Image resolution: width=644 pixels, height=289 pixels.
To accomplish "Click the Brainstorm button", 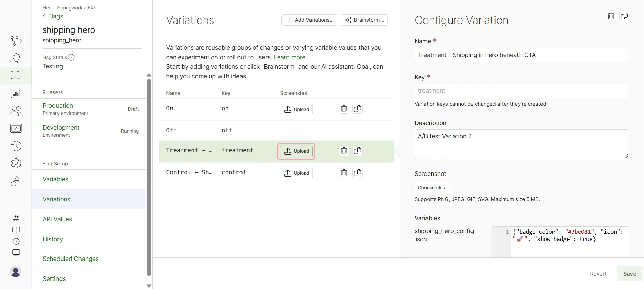I will click(x=364, y=20).
